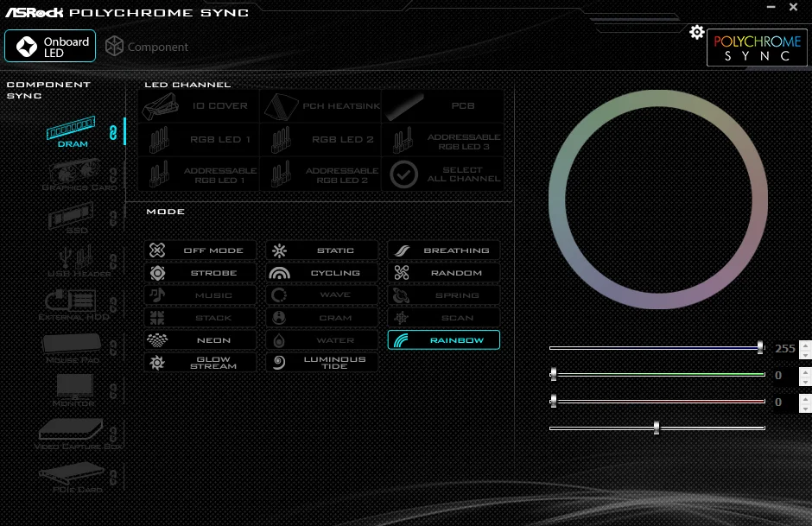Select Addressable RGB LED 1 channel
Viewport: 812px width, 526px height.
pos(199,174)
